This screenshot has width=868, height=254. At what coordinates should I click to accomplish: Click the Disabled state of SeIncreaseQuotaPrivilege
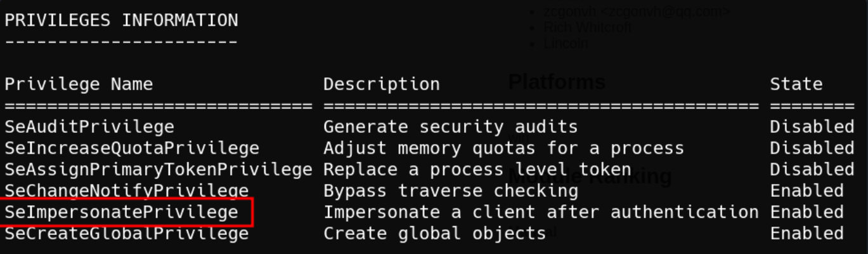[x=812, y=149]
